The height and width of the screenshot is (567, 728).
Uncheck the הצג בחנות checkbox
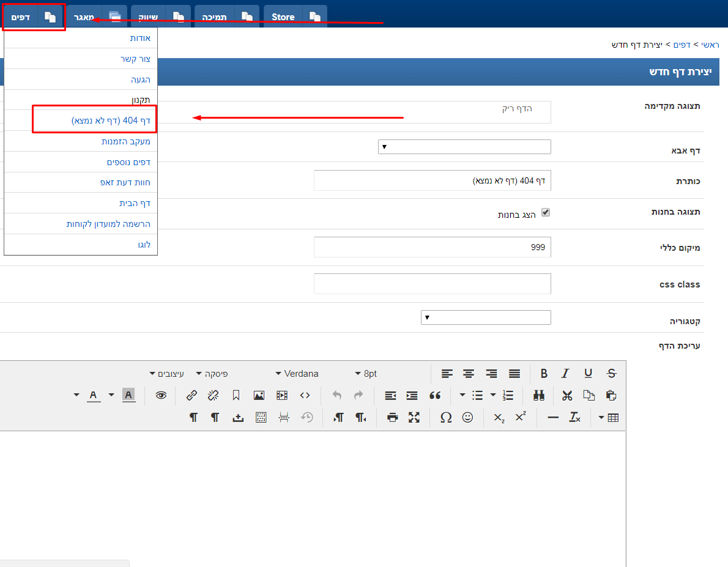pos(546,213)
